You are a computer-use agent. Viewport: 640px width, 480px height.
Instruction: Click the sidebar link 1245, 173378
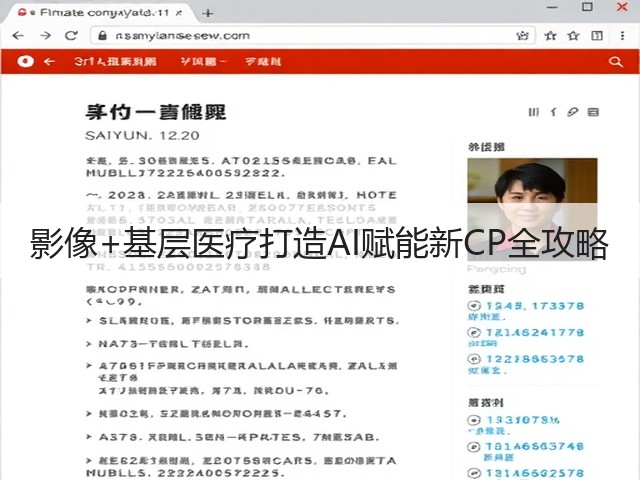coord(535,306)
